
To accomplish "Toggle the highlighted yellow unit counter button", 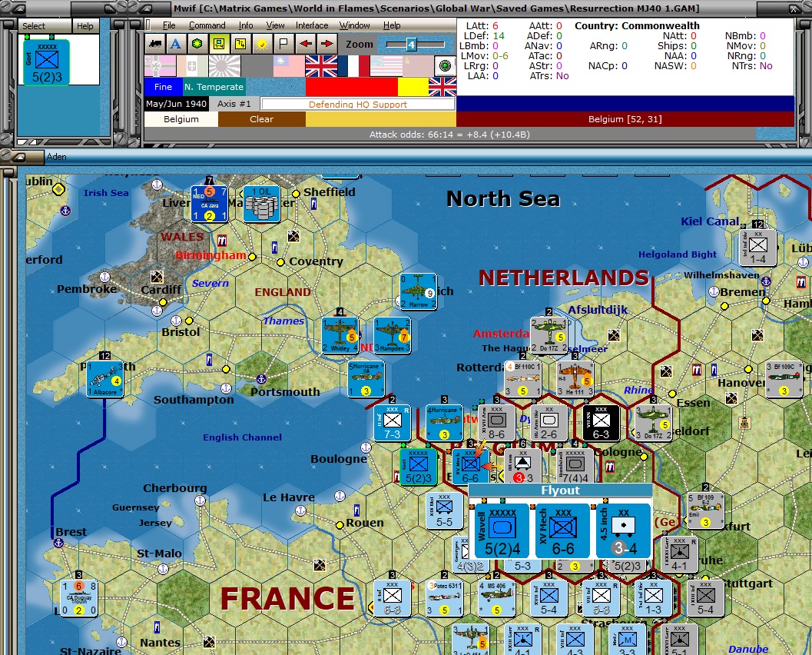I will [218, 44].
